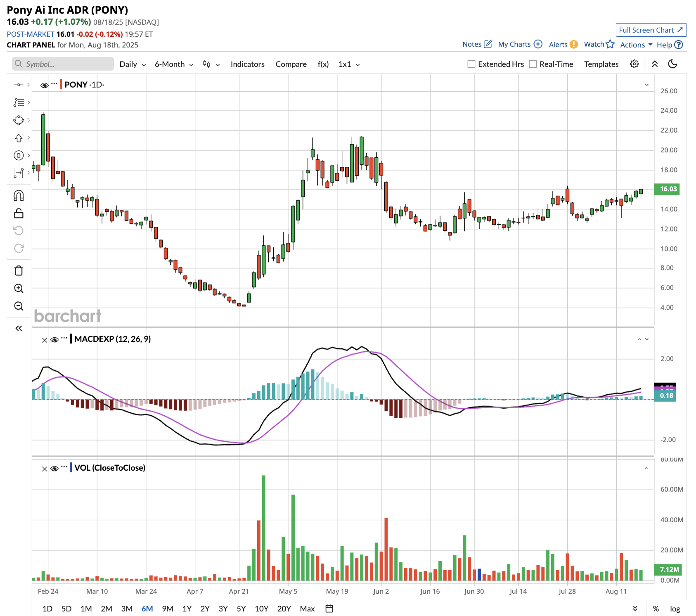Toggle PONY series visibility eye
Image resolution: width=696 pixels, height=616 pixels.
point(45,85)
